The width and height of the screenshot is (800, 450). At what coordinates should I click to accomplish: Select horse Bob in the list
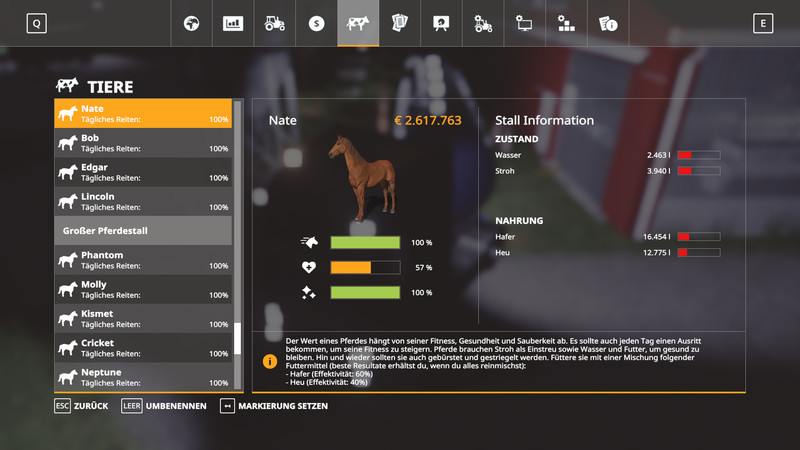143,143
